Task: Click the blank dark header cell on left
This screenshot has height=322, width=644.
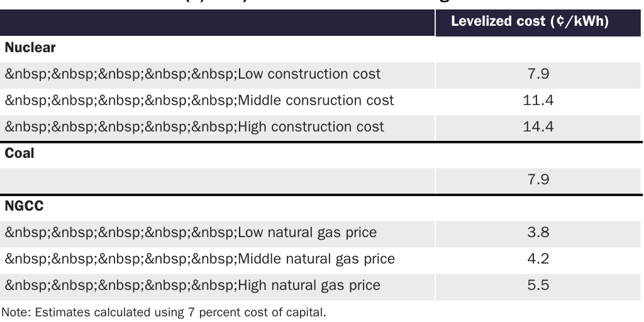Action: [x=217, y=22]
